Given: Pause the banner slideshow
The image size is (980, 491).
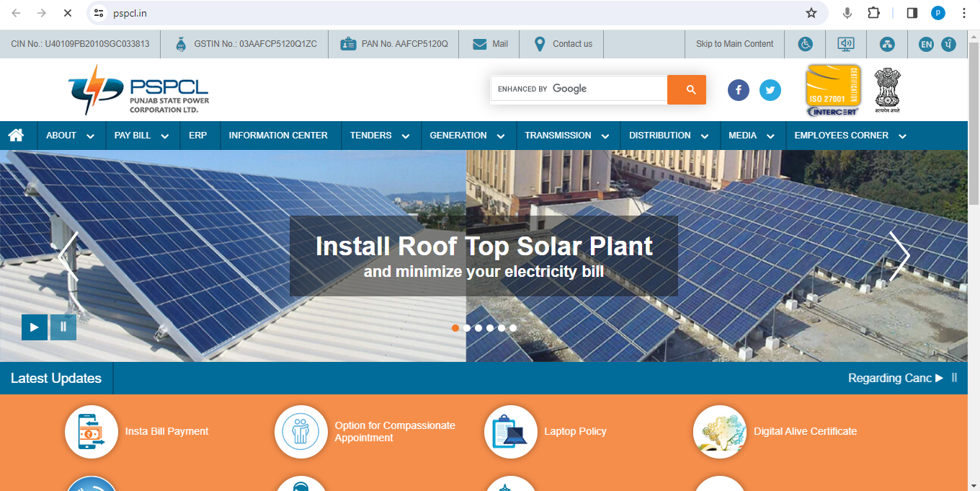Looking at the screenshot, I should click(63, 327).
